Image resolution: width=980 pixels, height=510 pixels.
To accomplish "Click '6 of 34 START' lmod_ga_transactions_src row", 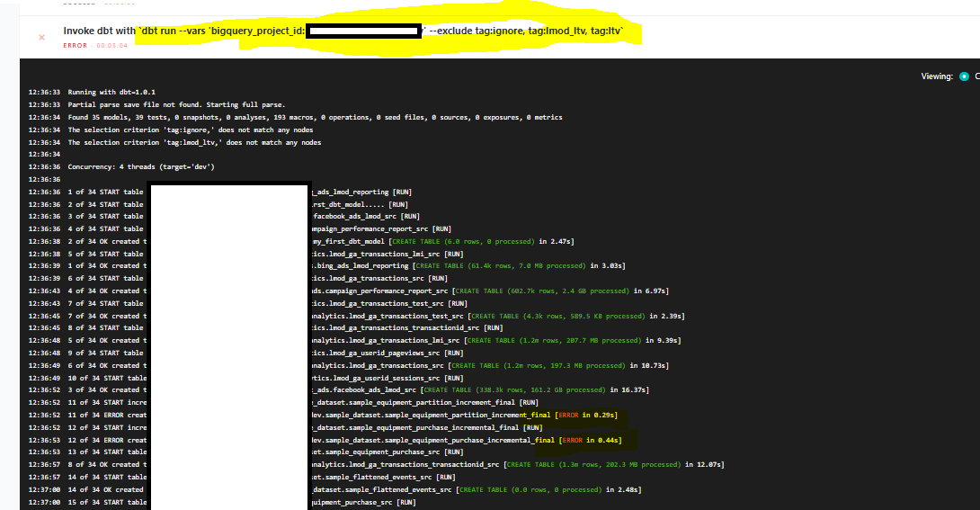I will coord(238,278).
